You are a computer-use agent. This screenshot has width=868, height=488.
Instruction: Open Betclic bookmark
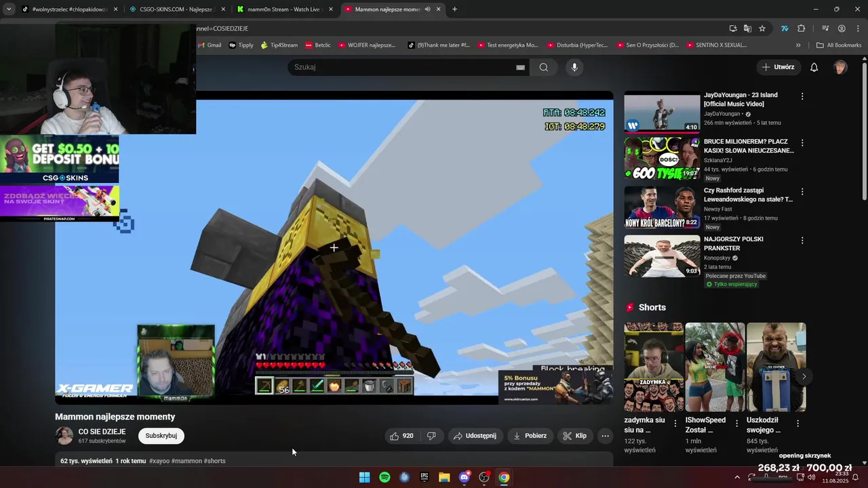pos(317,45)
